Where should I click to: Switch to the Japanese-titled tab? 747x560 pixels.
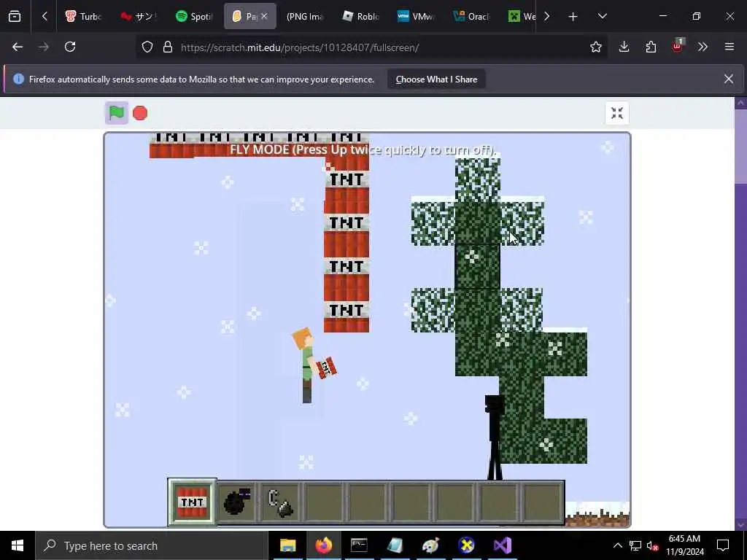pos(139,17)
